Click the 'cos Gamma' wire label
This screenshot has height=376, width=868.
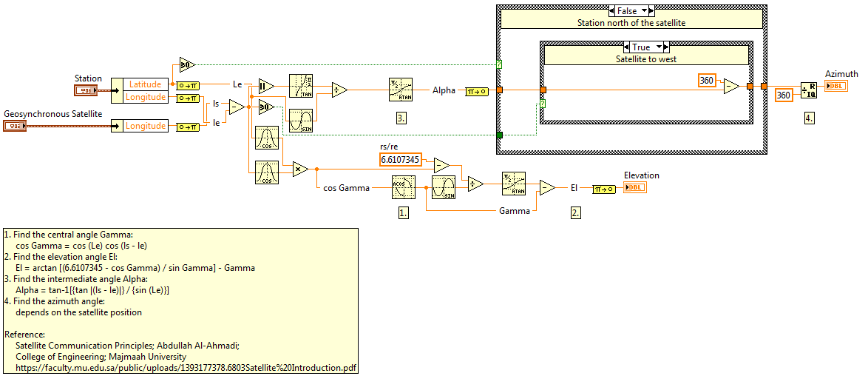pos(346,188)
